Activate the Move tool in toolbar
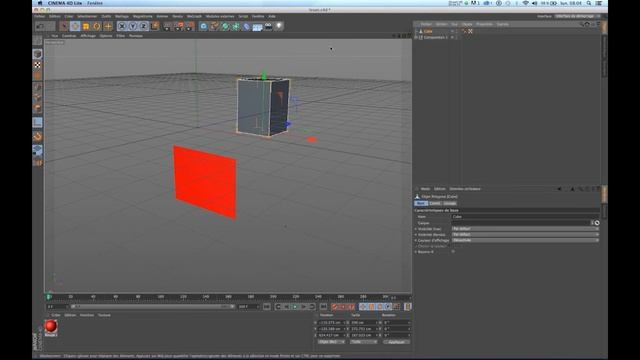 coord(75,26)
